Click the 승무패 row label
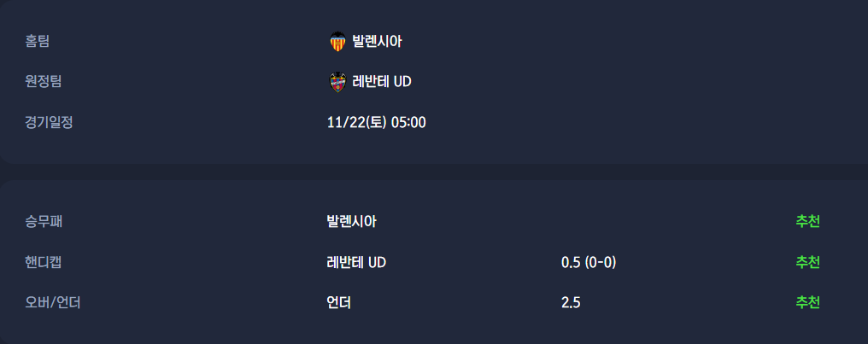Viewport: 868px width, 344px height. tap(44, 222)
